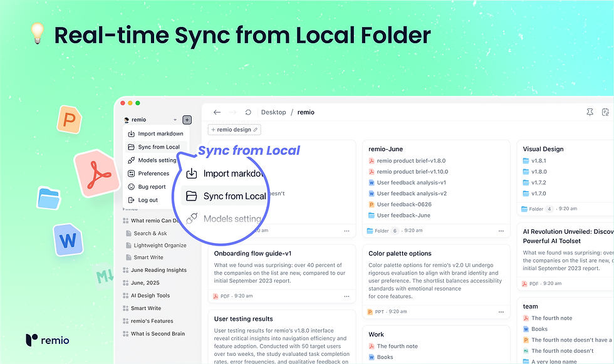Open the Visual Design card title
Image resolution: width=614 pixels, height=364 pixels.
[x=543, y=149]
